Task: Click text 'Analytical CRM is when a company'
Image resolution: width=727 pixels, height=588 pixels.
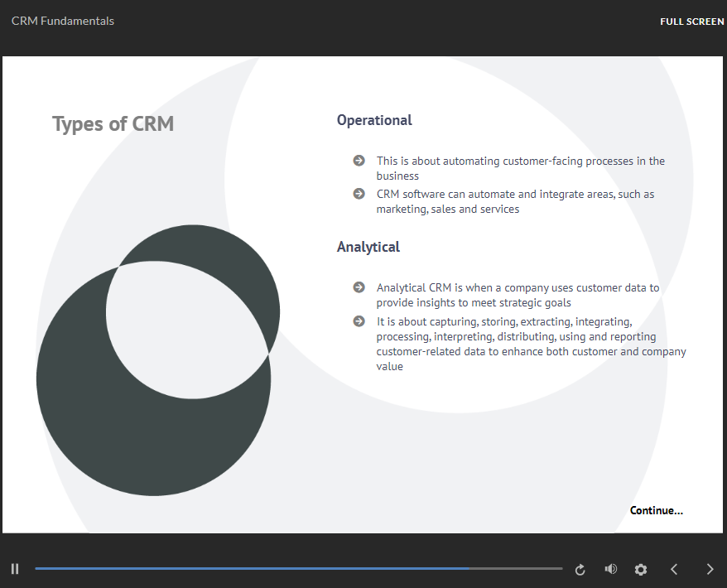Action: [518, 295]
